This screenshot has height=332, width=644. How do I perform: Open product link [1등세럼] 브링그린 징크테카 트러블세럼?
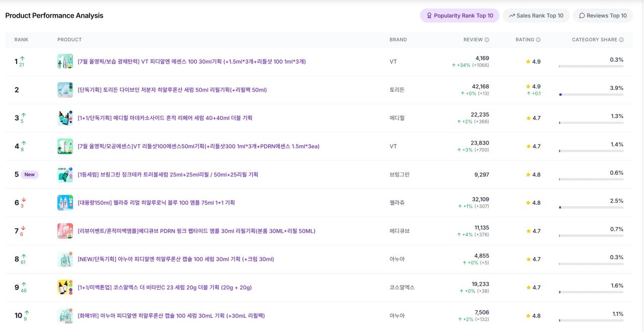[168, 174]
